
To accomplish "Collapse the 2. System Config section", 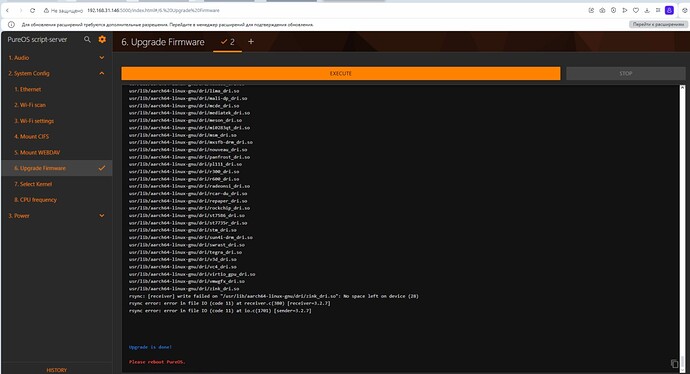I will (102, 73).
